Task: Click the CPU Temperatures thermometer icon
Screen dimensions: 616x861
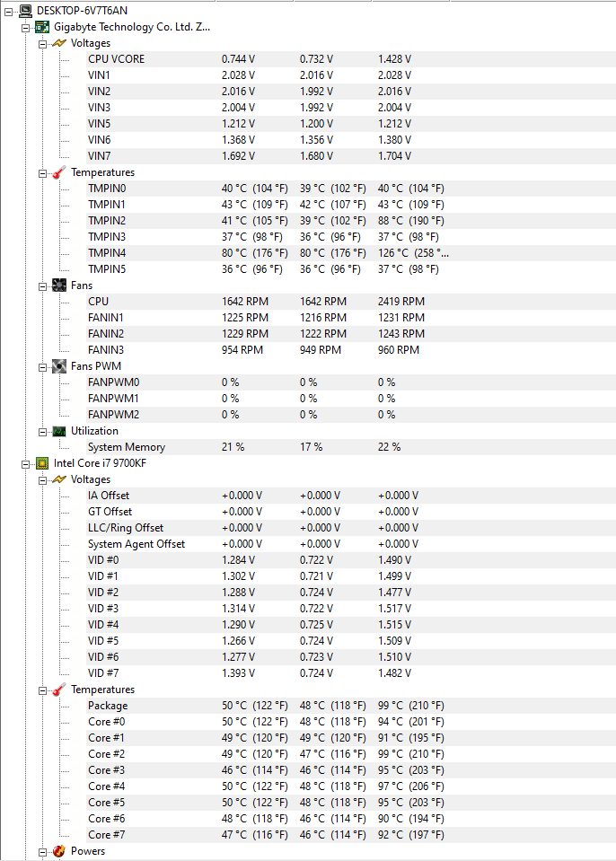Action: click(59, 690)
